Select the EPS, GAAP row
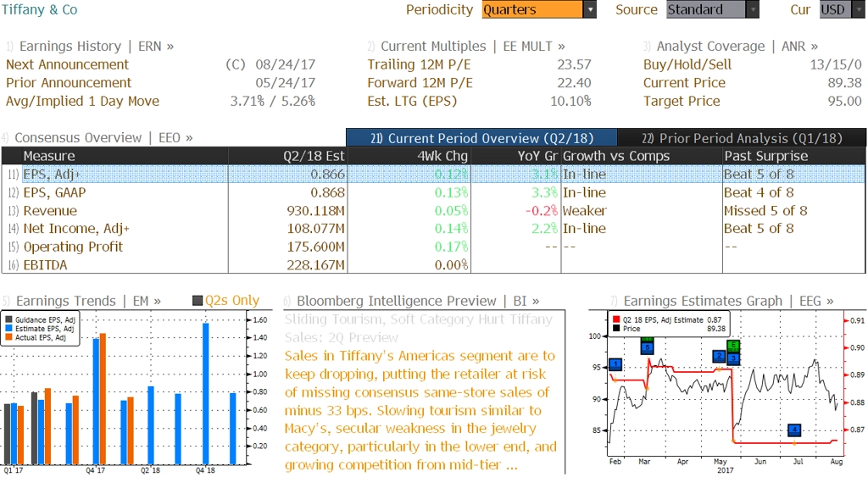 [433, 192]
